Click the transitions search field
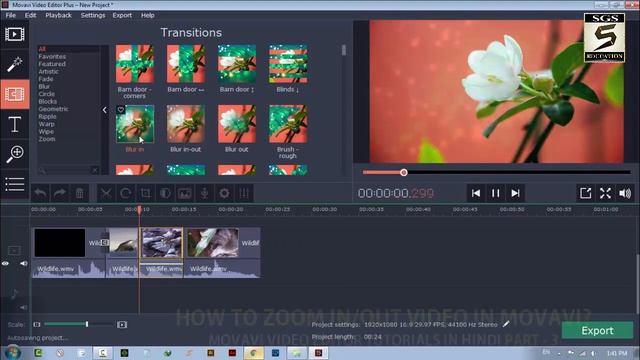This screenshot has width=640, height=360. click(65, 170)
